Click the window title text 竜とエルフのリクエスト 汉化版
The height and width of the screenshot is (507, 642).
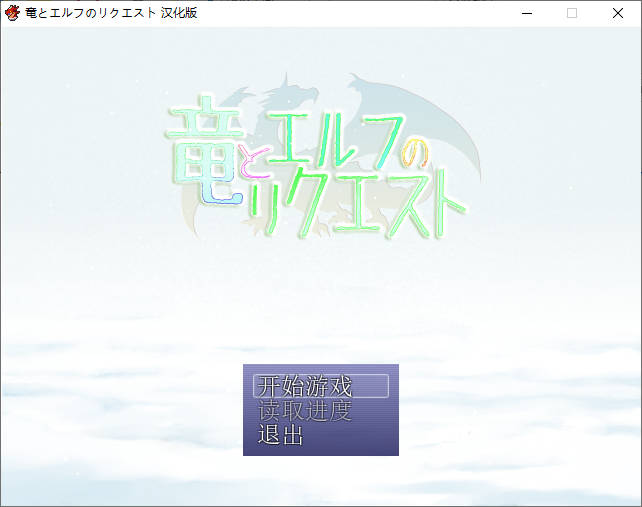click(x=110, y=13)
